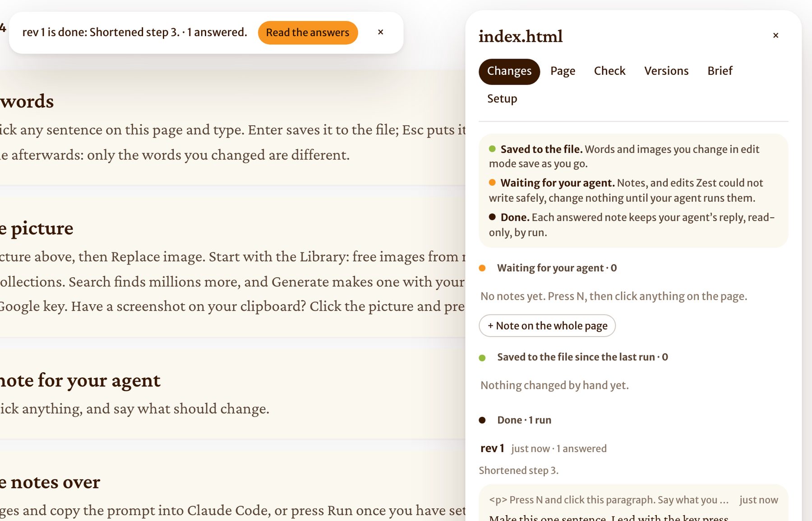Open the answered note starting with <p> Press N

coord(633,504)
